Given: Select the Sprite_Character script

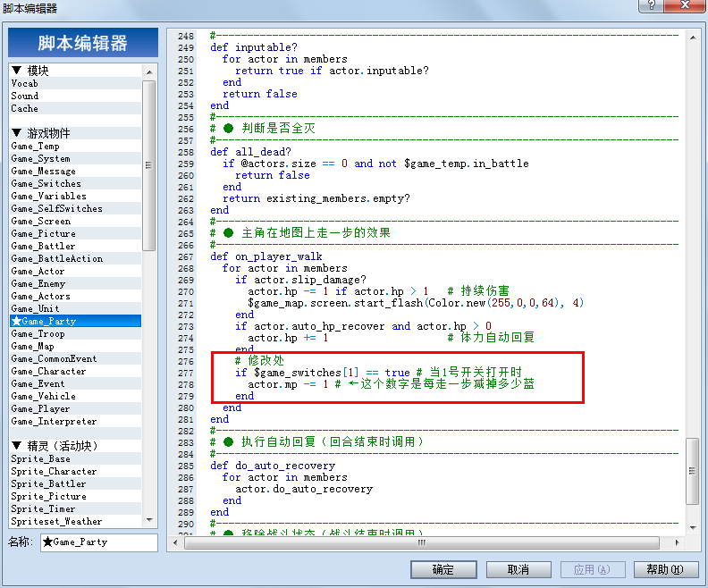Looking at the screenshot, I should click(x=75, y=472).
